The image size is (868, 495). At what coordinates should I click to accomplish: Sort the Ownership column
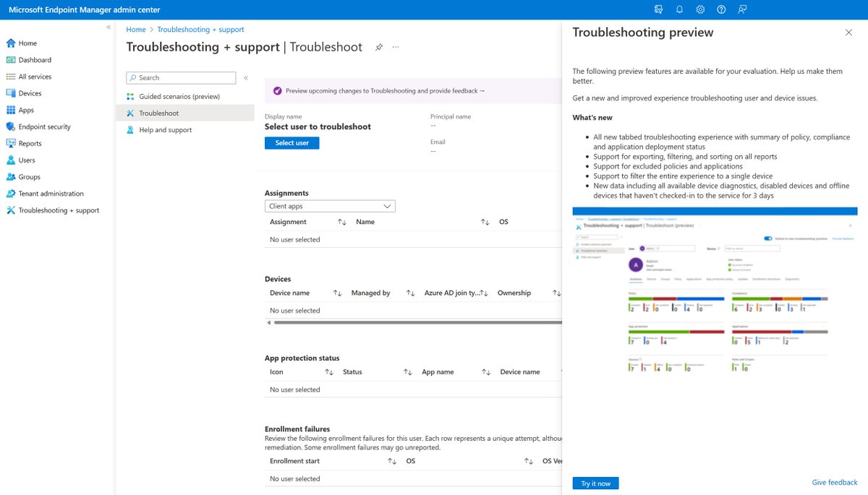coord(556,293)
